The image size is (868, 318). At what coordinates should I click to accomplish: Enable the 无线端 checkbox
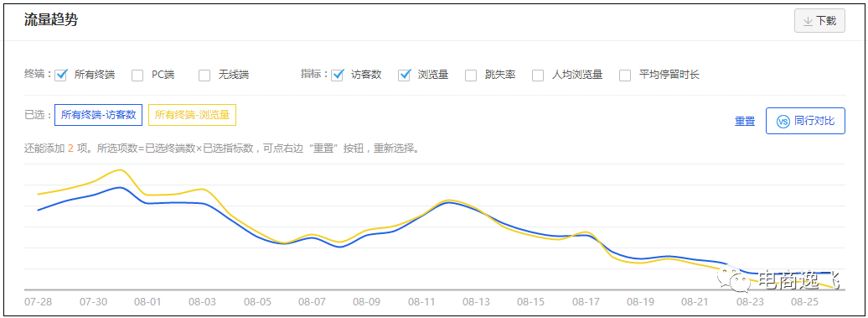(x=204, y=75)
